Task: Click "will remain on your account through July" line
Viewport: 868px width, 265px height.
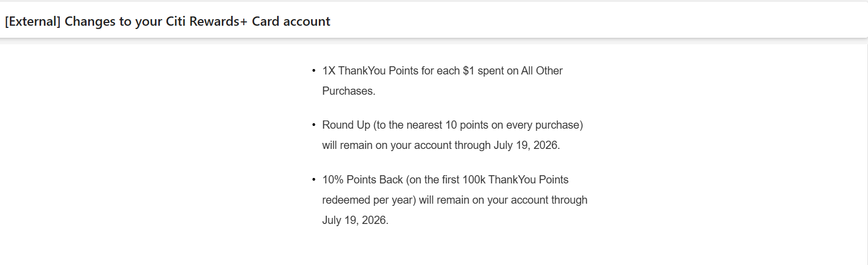Action: point(427,145)
